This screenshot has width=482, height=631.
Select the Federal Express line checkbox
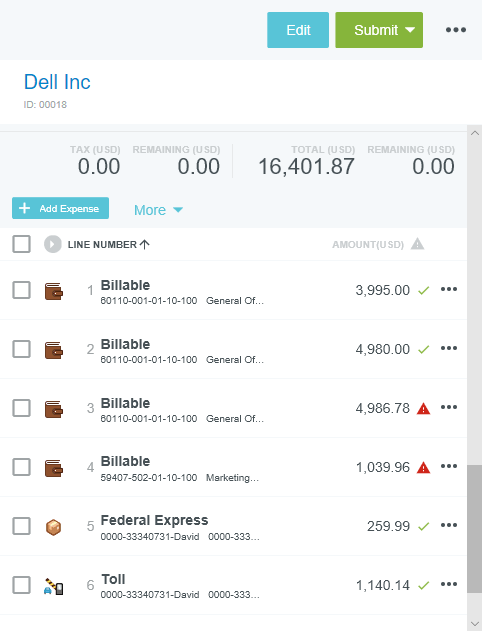click(21, 526)
